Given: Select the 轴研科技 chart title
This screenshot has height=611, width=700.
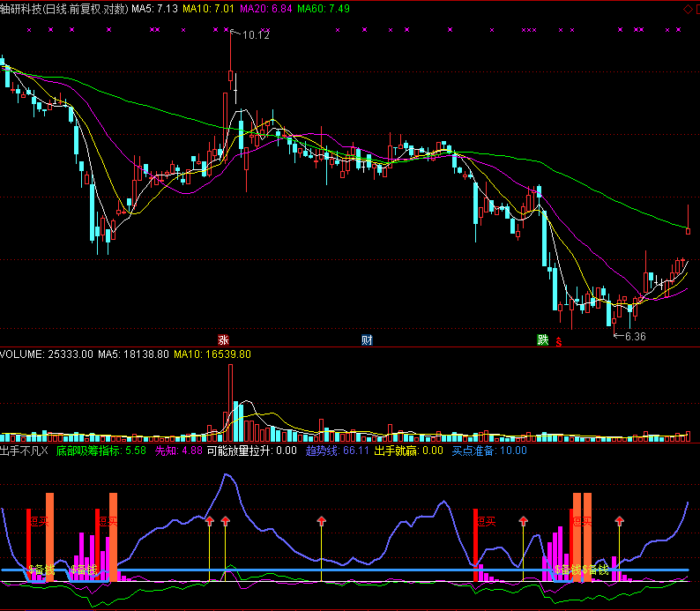Looking at the screenshot, I should point(64,9).
